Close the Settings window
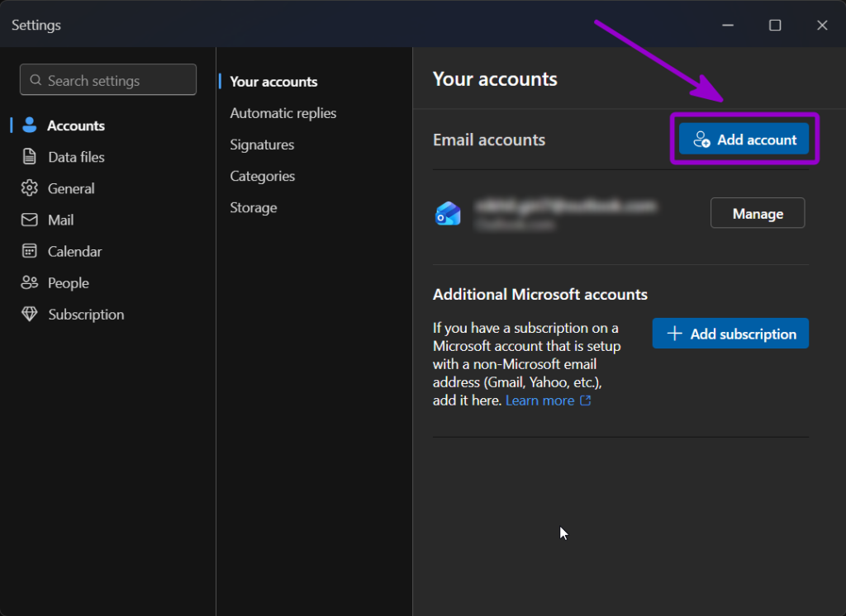This screenshot has width=846, height=616. click(822, 26)
